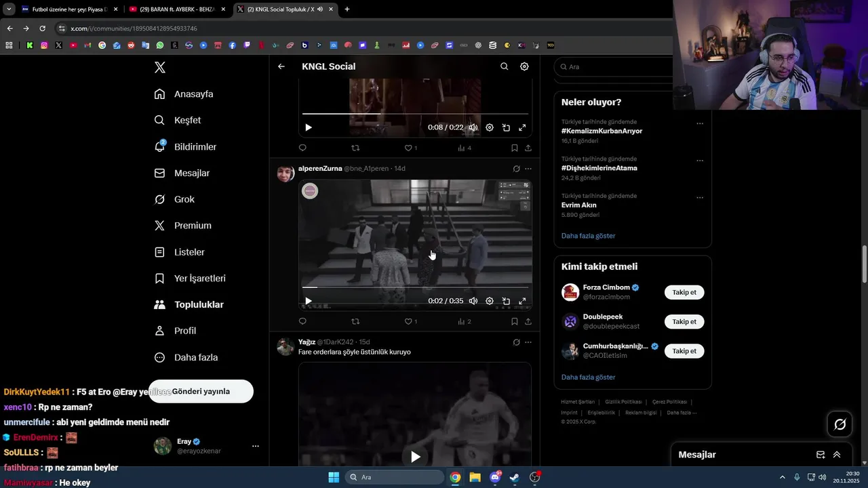Open floating Grok button
Screen dimensions: 868x488
pyautogui.click(x=840, y=424)
